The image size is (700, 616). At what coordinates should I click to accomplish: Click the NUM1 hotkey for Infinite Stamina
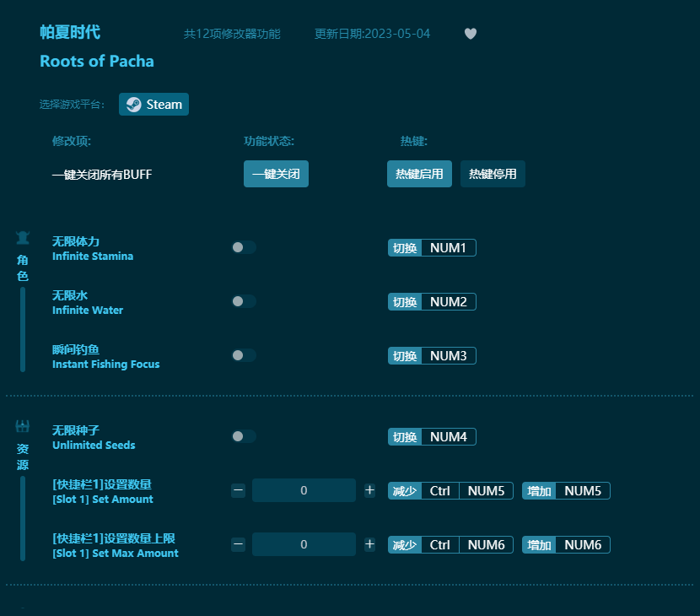(448, 248)
